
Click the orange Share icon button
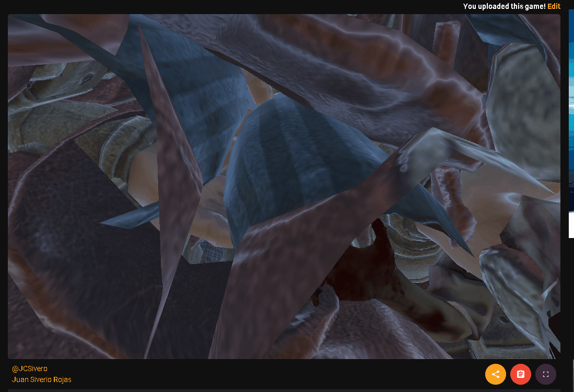(x=495, y=374)
